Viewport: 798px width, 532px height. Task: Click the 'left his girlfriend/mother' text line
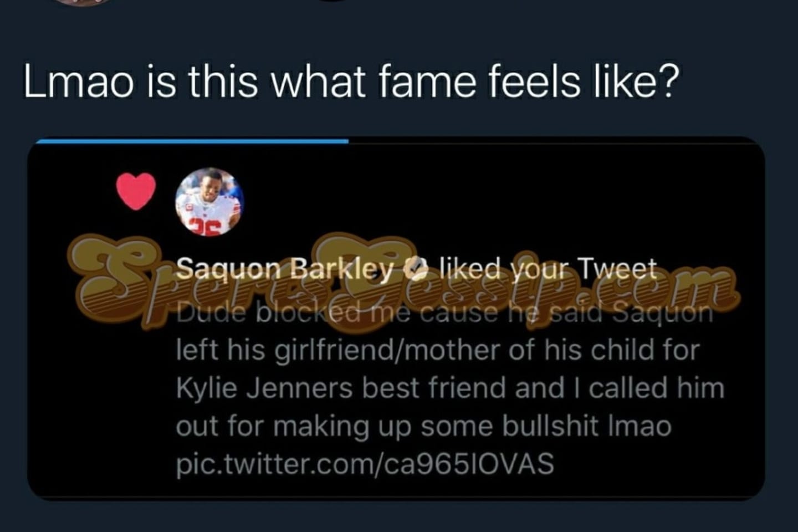pyautogui.click(x=438, y=350)
